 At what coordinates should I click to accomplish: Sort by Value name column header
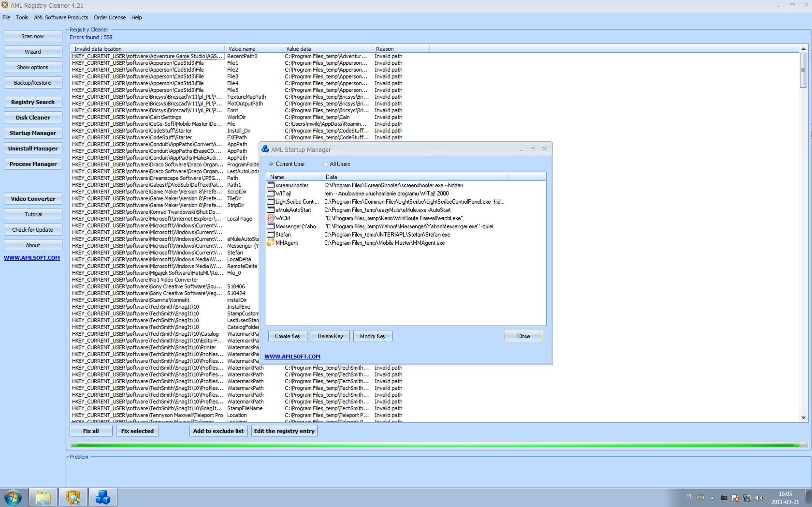[x=253, y=49]
